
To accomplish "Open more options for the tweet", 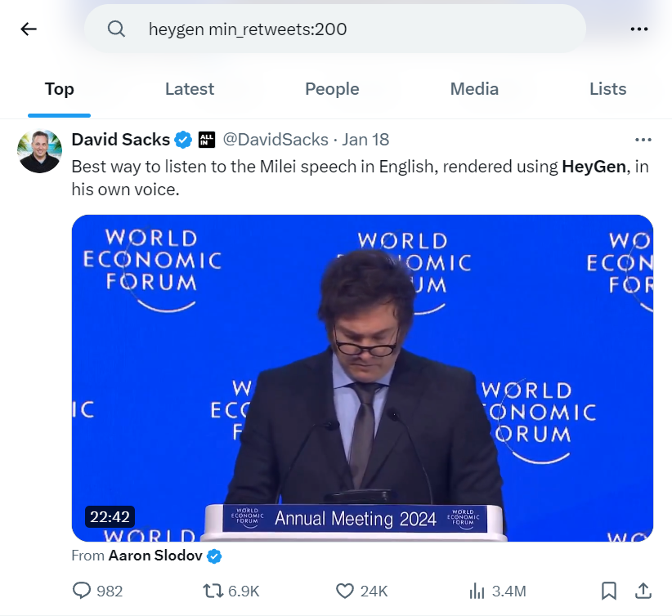I will [645, 139].
